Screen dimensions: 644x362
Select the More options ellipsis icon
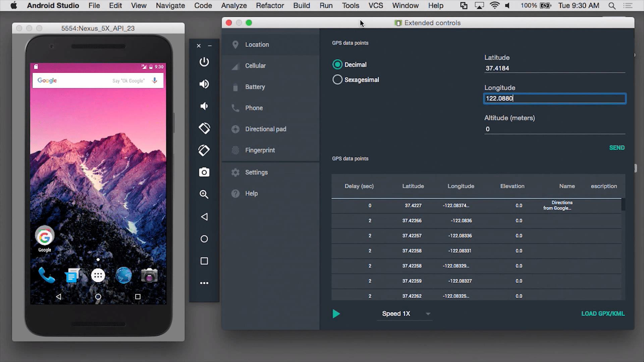pyautogui.click(x=204, y=283)
